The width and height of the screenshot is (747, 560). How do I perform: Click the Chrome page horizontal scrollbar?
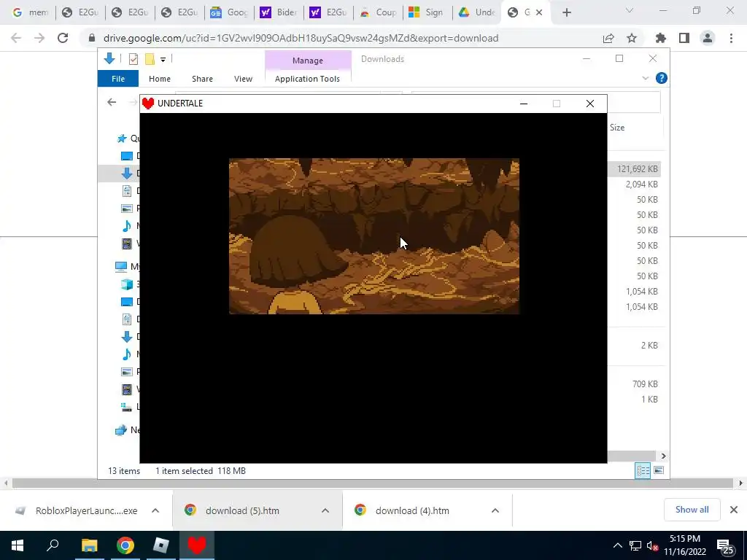click(x=373, y=483)
